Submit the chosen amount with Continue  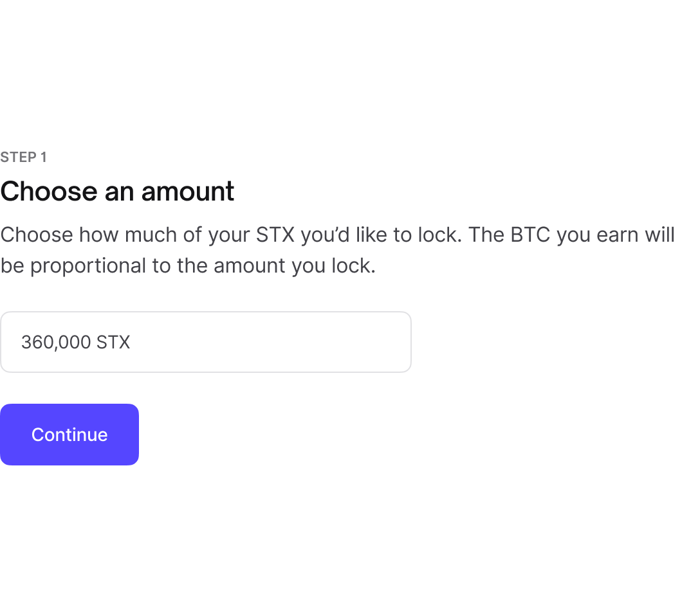(x=69, y=435)
